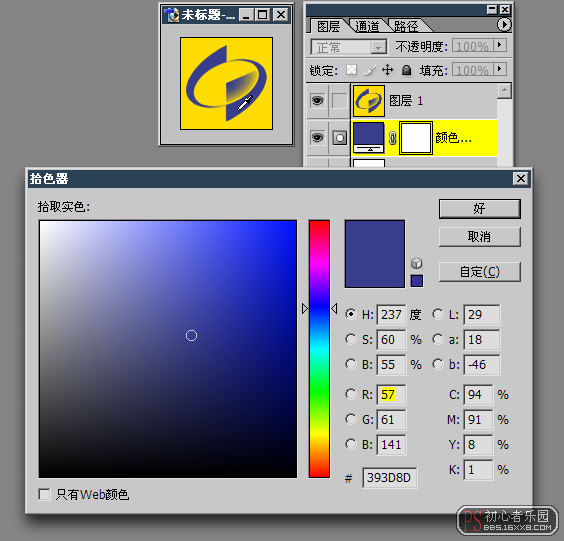Select the S saturation radio button

coord(351,339)
